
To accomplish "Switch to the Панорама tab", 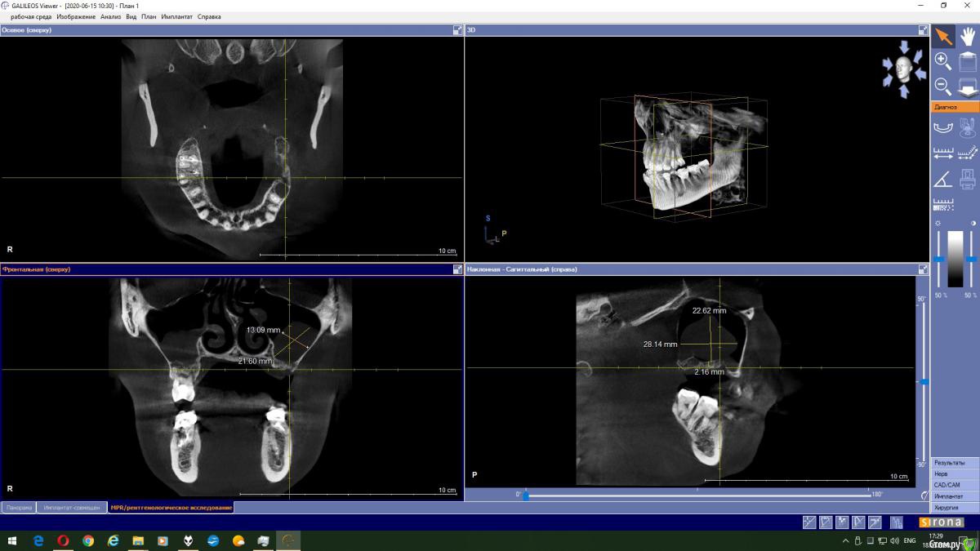I will [19, 508].
